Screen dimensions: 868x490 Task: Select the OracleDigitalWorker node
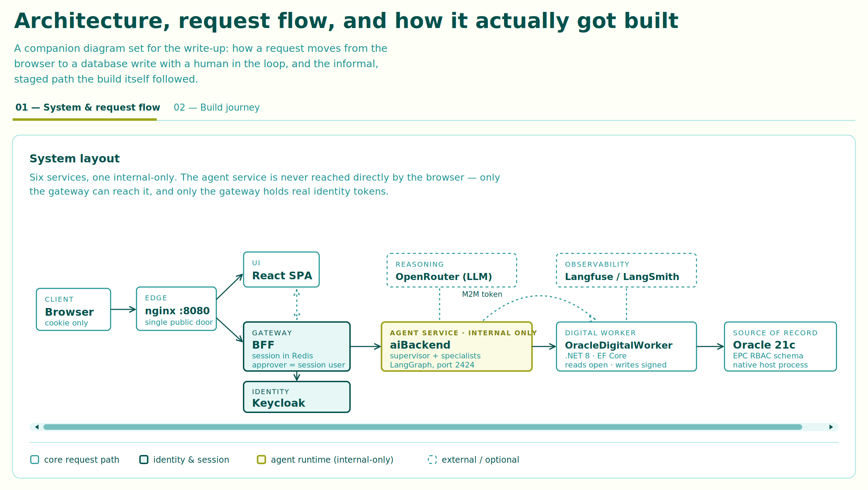coord(626,346)
